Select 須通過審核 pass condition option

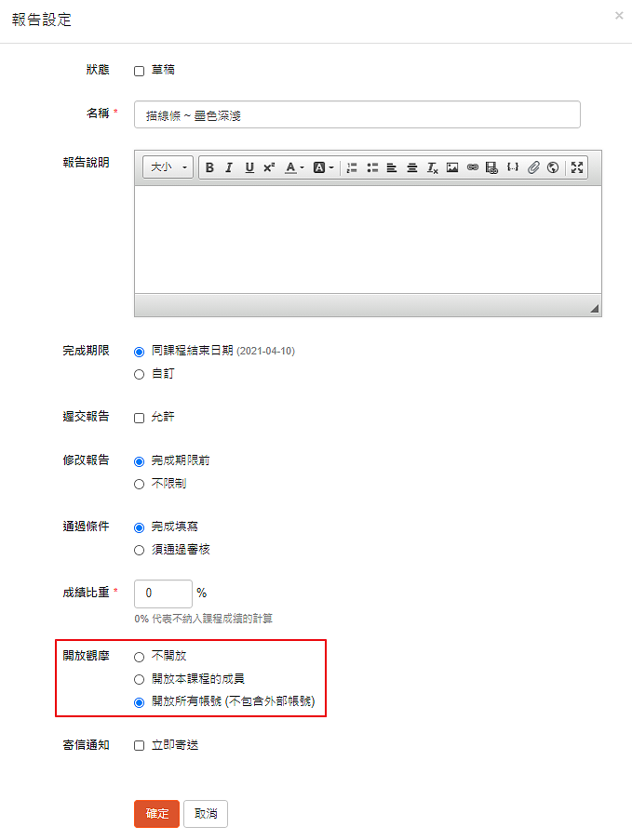coord(140,550)
